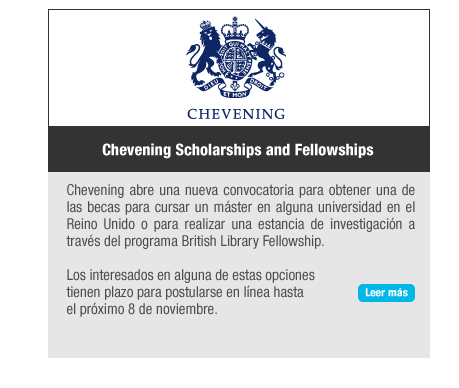The width and height of the screenshot is (459, 388).
Task: Click the Leer más button
Action: tap(386, 293)
